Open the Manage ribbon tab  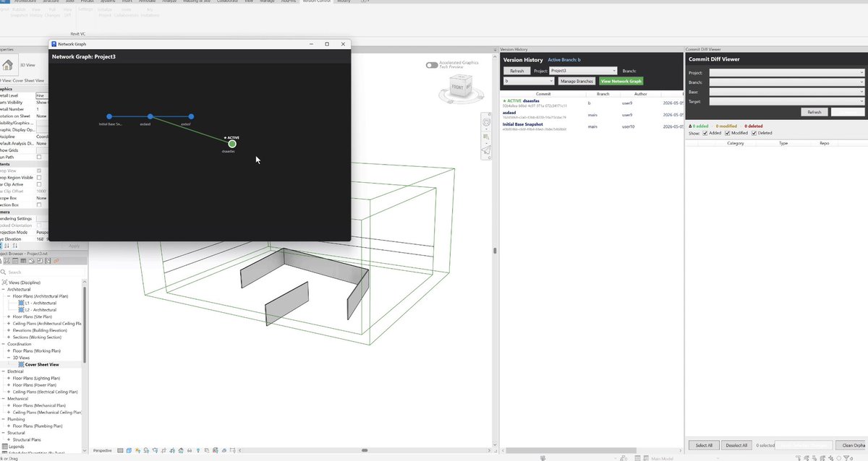[x=267, y=2]
